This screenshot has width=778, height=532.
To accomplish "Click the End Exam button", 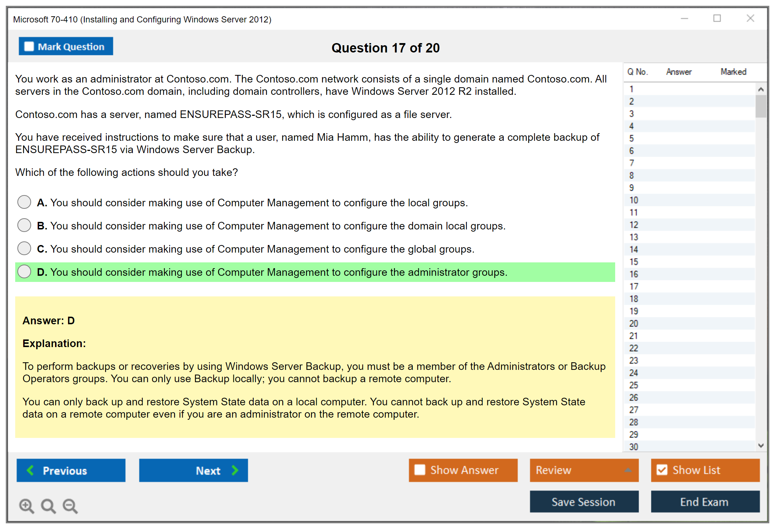I will pos(705,502).
